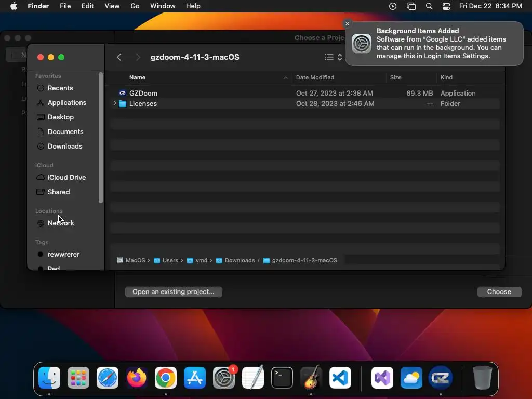Open App Store from the Dock
The image size is (532, 399).
(195, 377)
